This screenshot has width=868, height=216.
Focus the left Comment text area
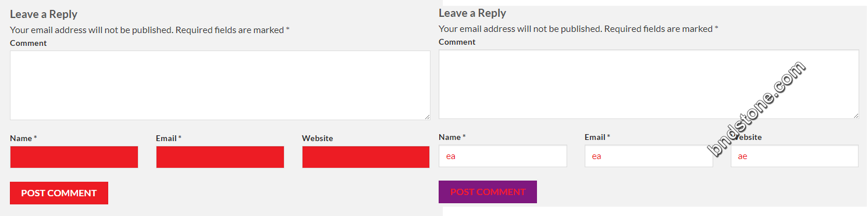point(220,85)
